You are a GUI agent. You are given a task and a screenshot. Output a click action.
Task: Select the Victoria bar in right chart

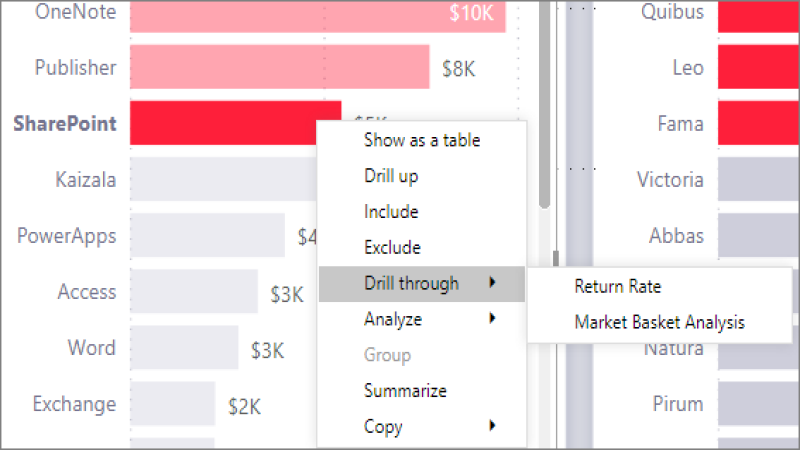[x=758, y=179]
